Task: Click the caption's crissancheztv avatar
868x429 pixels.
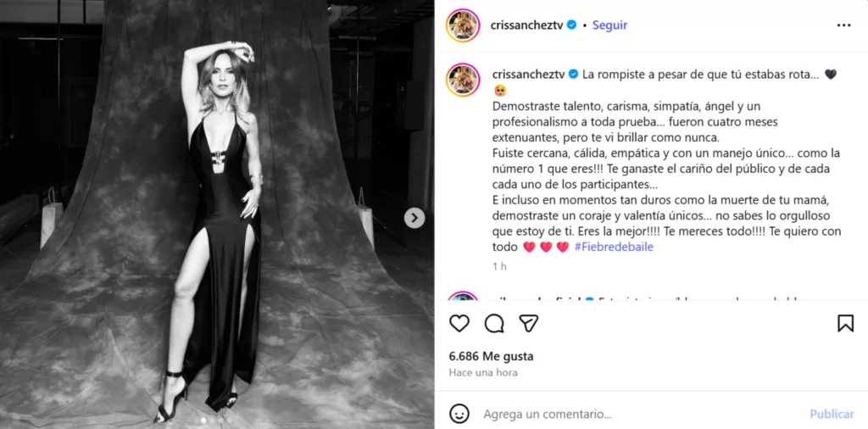Action: point(463,80)
